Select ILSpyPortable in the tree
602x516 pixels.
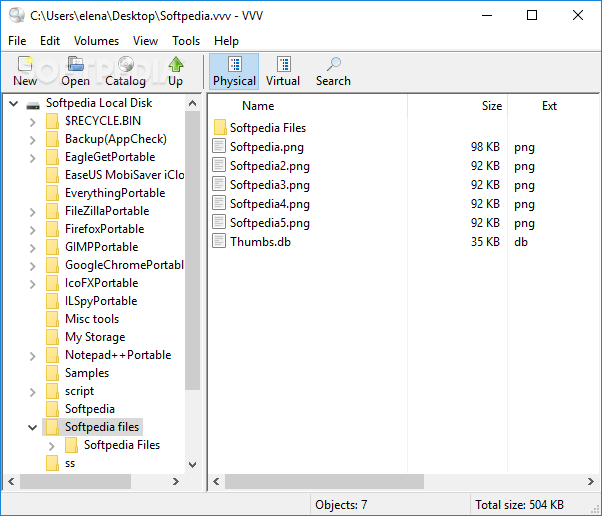(101, 301)
